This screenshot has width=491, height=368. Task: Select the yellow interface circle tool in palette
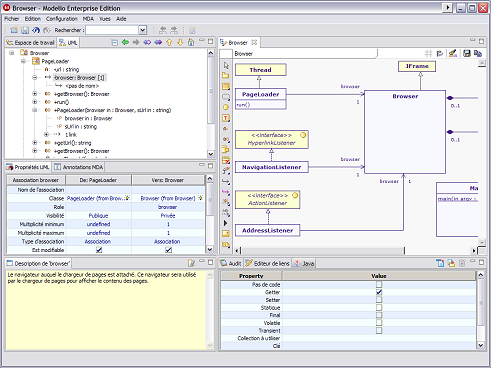(x=226, y=107)
